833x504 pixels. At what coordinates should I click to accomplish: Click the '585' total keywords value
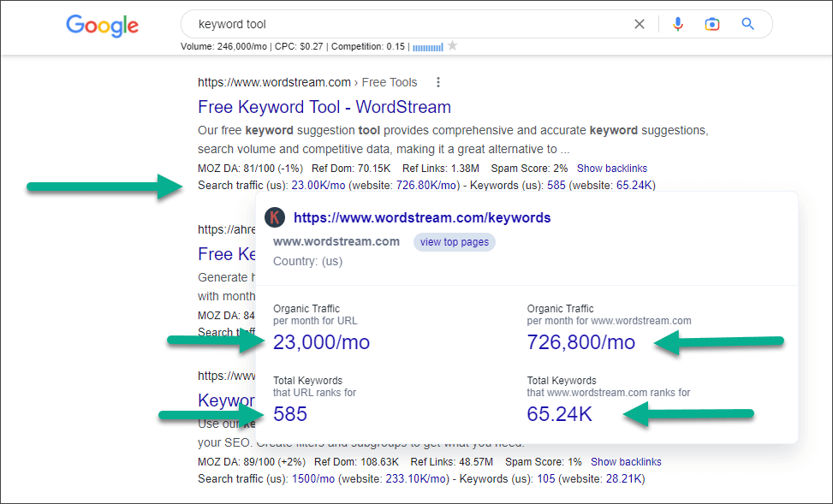click(x=289, y=413)
